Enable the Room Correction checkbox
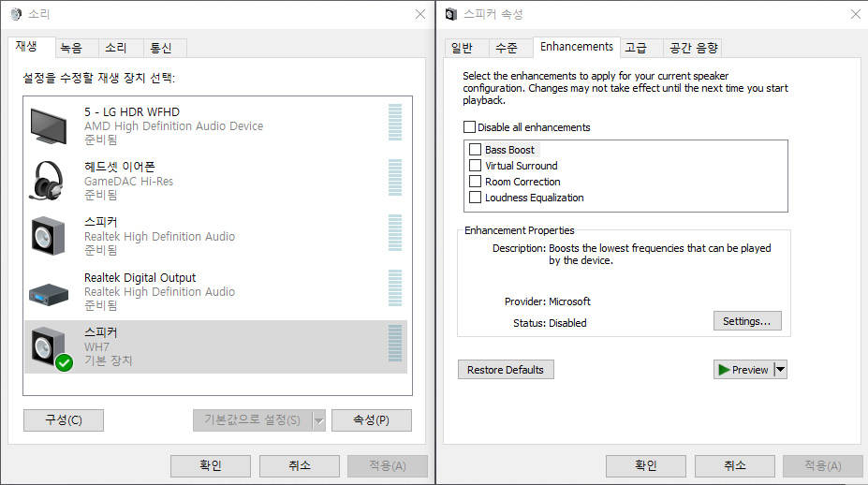The height and width of the screenshot is (485, 868). 475,181
